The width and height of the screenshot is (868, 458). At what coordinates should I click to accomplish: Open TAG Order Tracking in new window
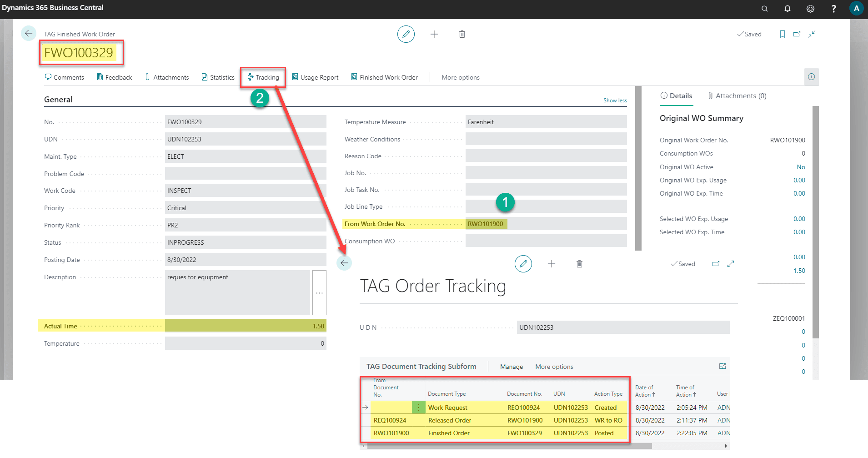click(x=716, y=264)
